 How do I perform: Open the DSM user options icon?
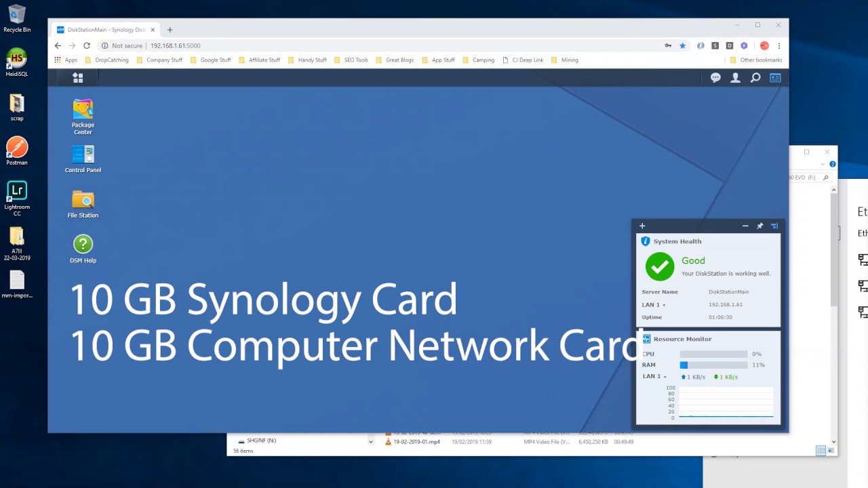pos(735,78)
